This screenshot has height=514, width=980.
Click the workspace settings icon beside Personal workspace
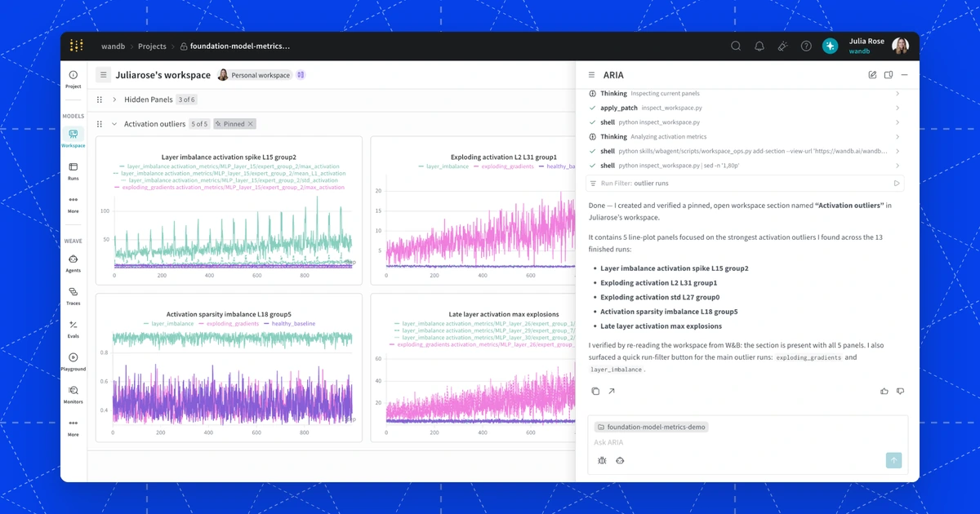[x=301, y=75]
